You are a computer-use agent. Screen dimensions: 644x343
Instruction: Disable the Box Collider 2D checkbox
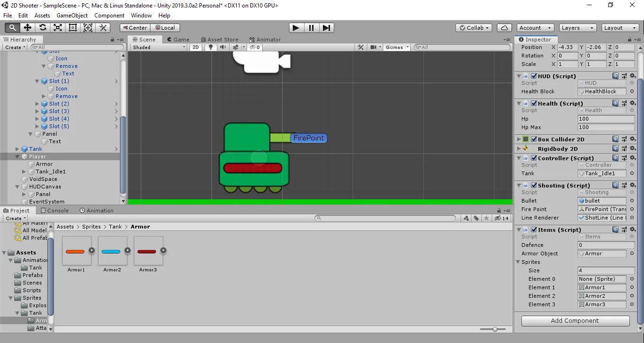(x=534, y=139)
